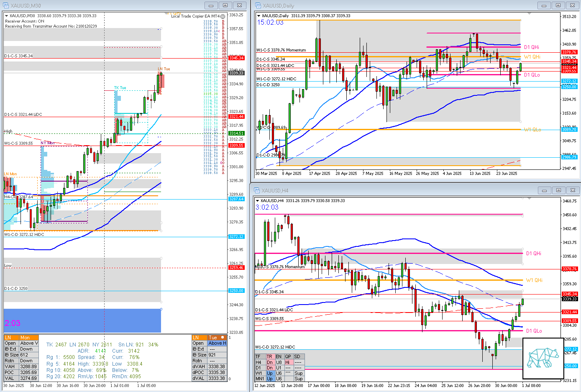The height and width of the screenshot is (392, 581).
Task: Expand one-click trading arrow on M30 chart
Action: coord(6,16)
